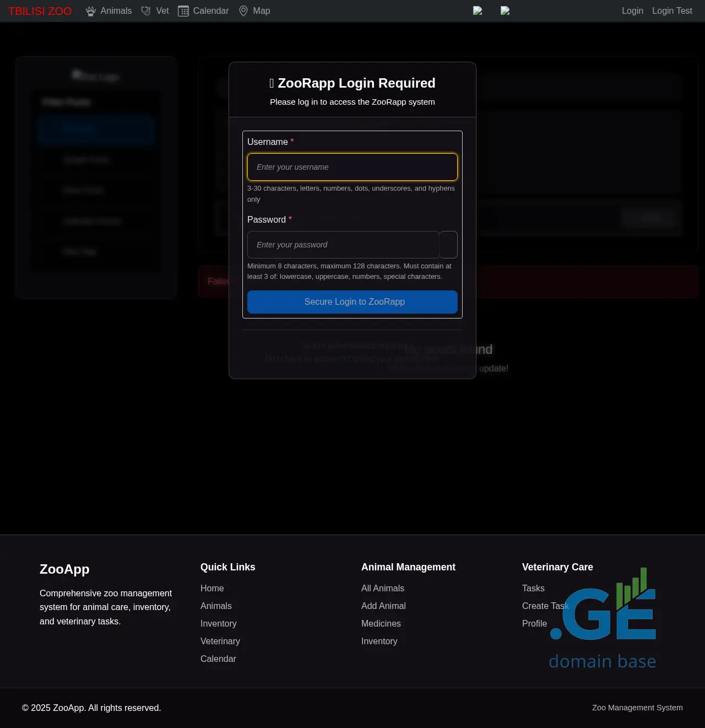Screen dimensions: 705x728
Task: Go to Inventory under Quick Links
Action: coord(219,624)
